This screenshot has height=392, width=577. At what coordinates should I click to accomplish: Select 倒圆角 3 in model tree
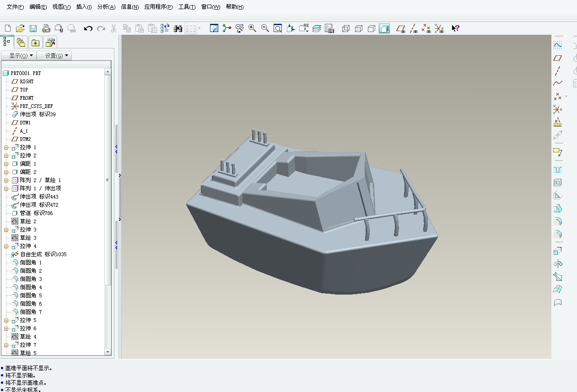coord(31,279)
